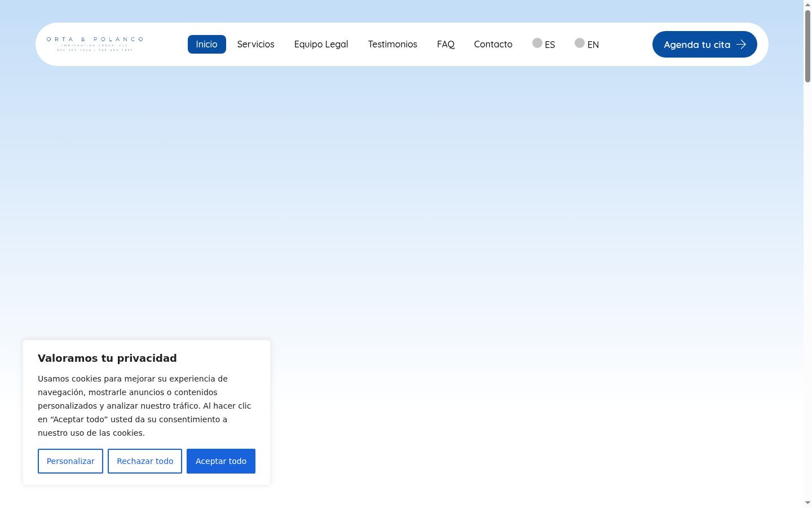Viewport: 812px width, 508px height.
Task: Go to the Servicios page
Action: pos(255,44)
